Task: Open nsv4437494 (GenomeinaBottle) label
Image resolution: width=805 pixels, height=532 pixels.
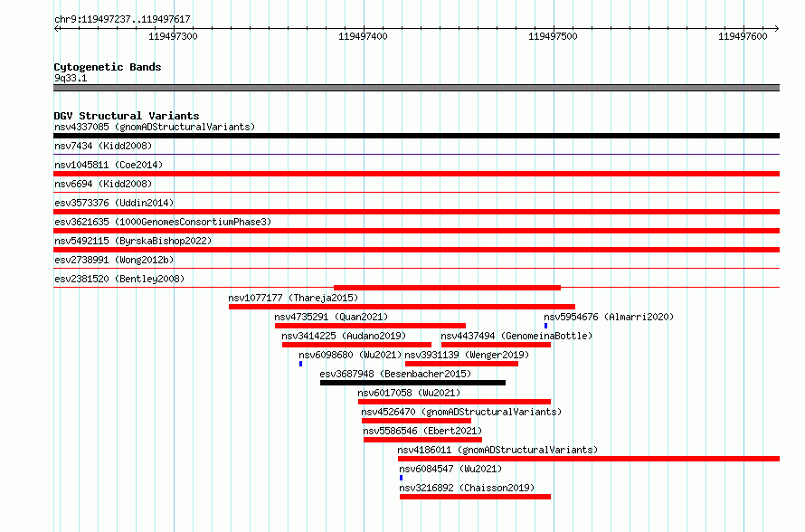Action: pos(516,336)
